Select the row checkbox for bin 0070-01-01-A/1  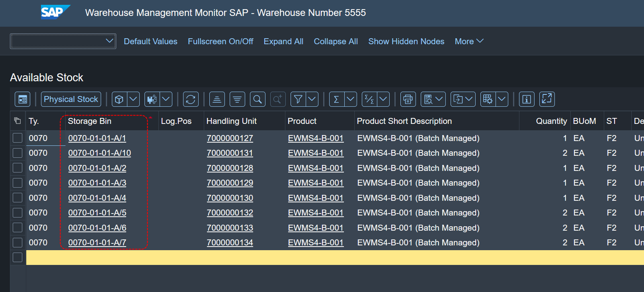click(x=18, y=138)
